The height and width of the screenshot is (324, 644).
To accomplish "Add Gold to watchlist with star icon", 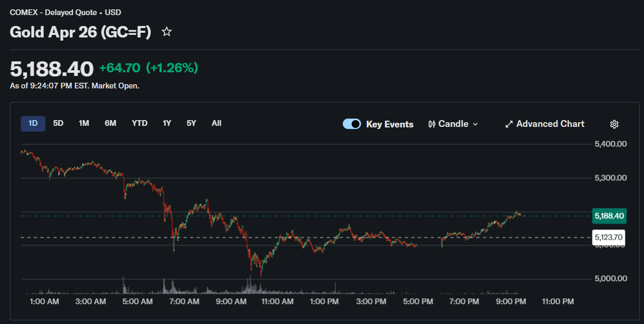I will pos(166,32).
